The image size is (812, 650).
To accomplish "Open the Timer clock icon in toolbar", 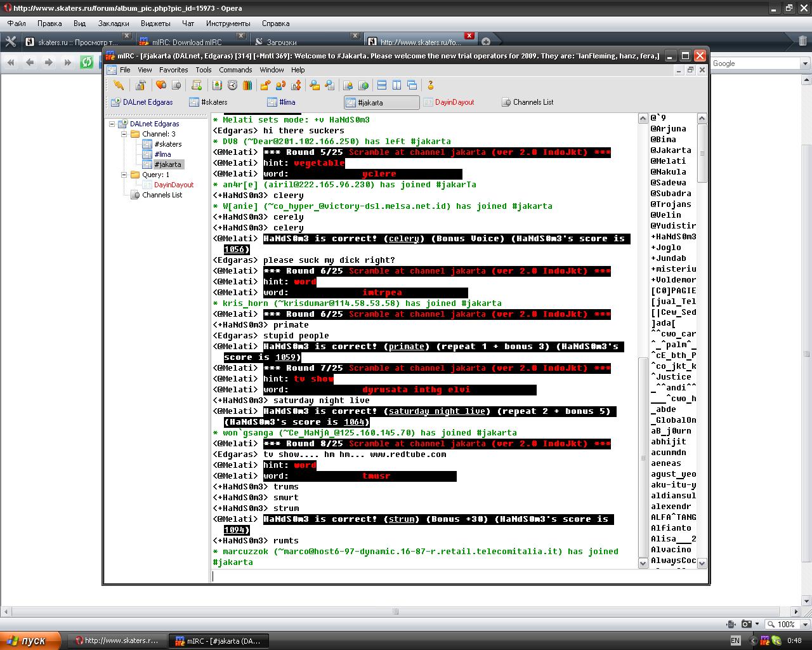I will pyautogui.click(x=232, y=85).
